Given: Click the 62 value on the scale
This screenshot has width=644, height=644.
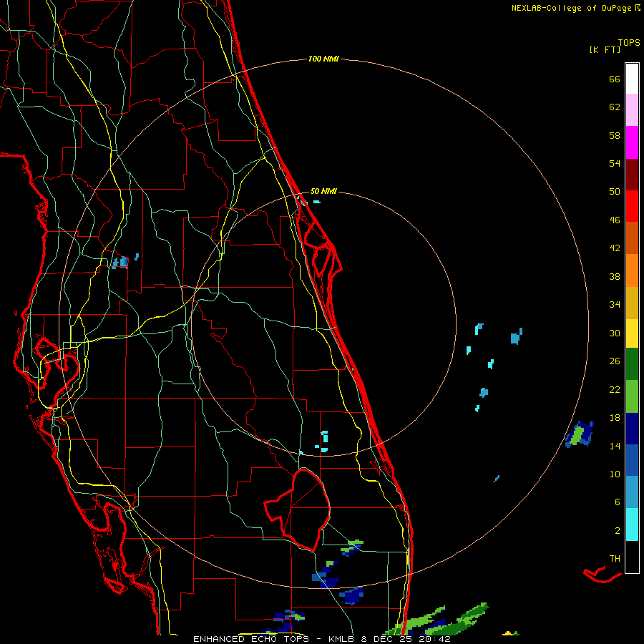Looking at the screenshot, I should 615,107.
